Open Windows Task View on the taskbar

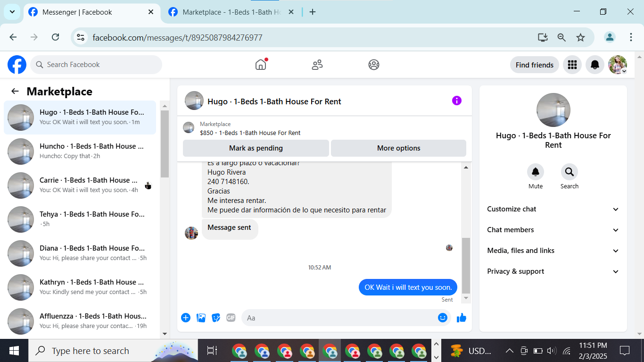point(212,351)
